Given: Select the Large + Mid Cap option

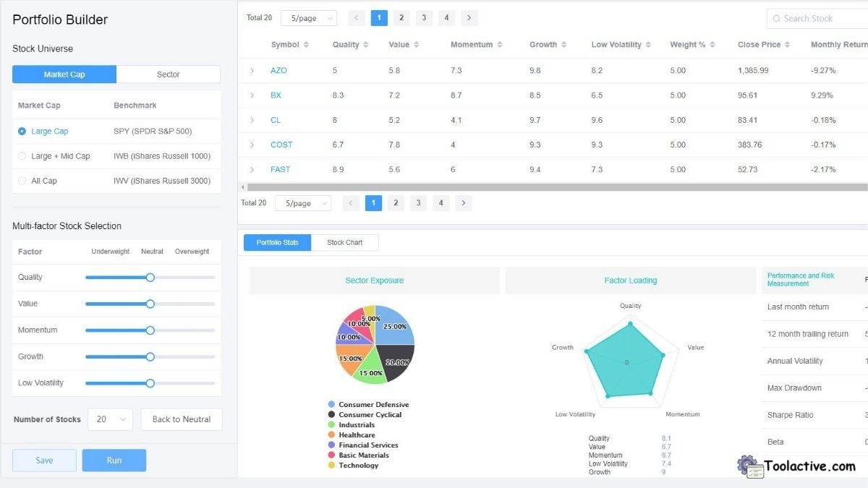Looking at the screenshot, I should pos(22,155).
